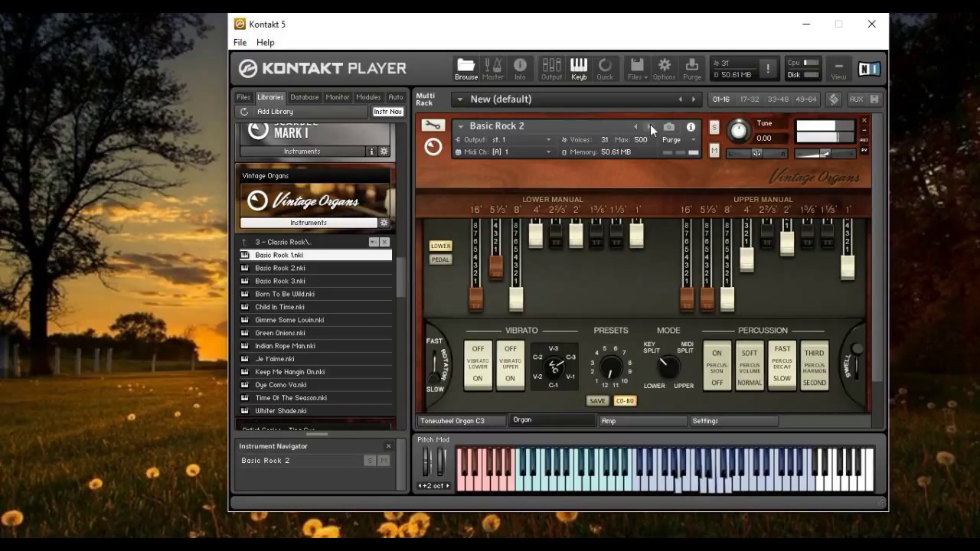Screen dimensions: 980x551
Task: Toggle Percussion on/off switch
Action: pyautogui.click(x=717, y=367)
